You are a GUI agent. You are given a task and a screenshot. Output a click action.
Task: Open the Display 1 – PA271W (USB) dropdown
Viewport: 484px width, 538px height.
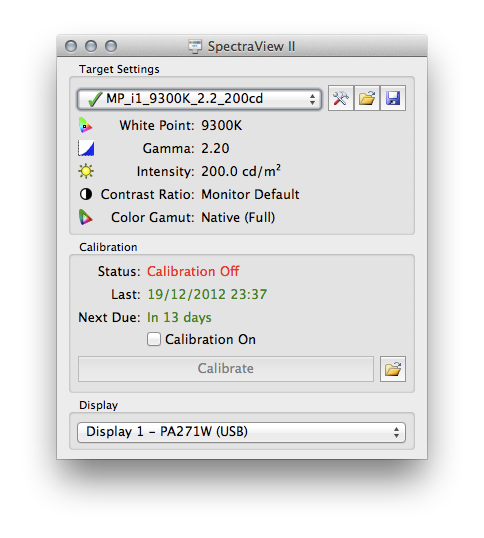point(241,432)
